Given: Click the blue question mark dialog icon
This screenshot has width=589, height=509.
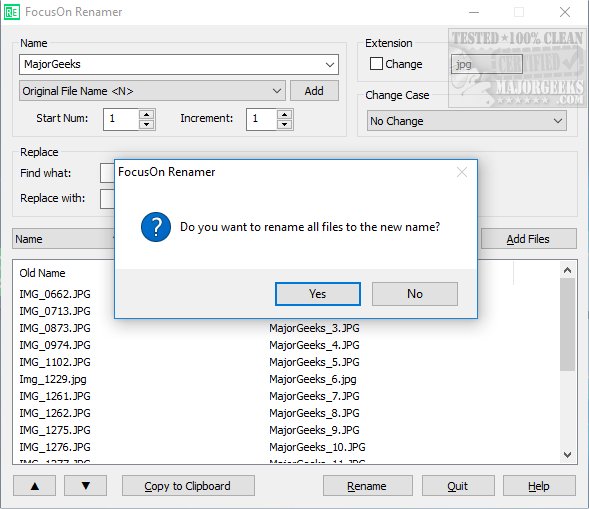Looking at the screenshot, I should click(x=156, y=227).
